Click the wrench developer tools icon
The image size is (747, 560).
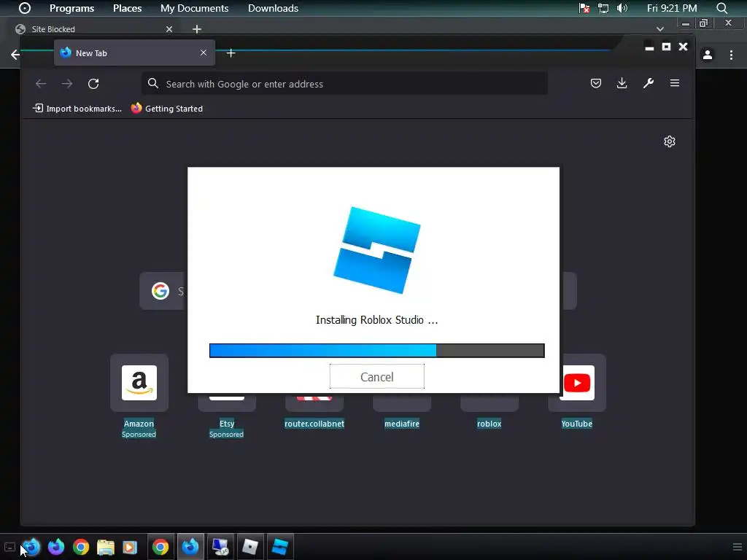[x=649, y=83]
